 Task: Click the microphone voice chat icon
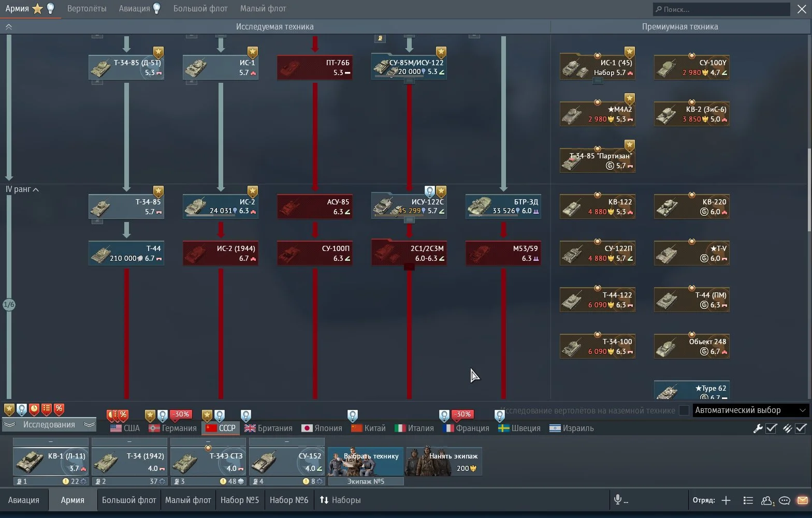617,500
